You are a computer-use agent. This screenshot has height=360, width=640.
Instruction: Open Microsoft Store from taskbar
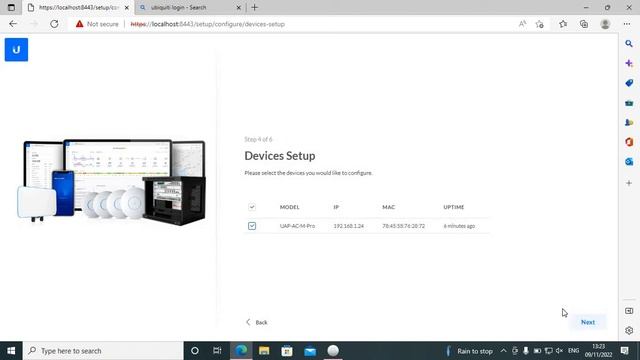[x=287, y=351]
